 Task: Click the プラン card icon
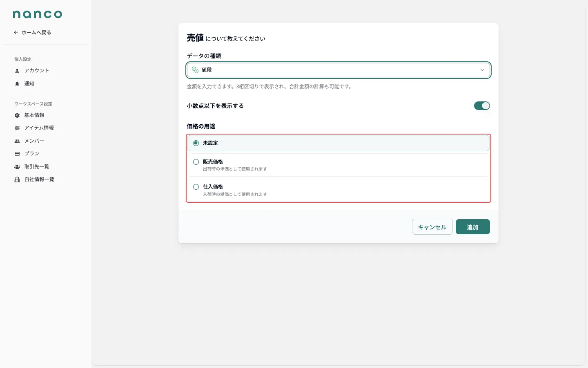click(x=17, y=154)
